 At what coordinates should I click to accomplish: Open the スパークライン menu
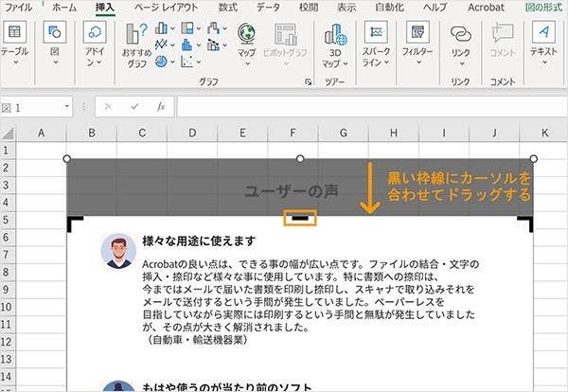pos(376,32)
